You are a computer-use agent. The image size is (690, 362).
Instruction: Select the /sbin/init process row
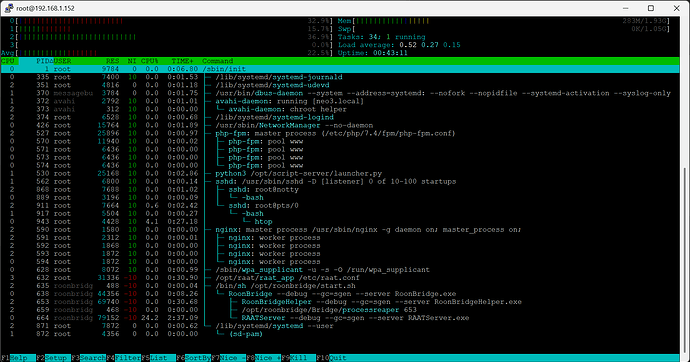[x=340, y=69]
